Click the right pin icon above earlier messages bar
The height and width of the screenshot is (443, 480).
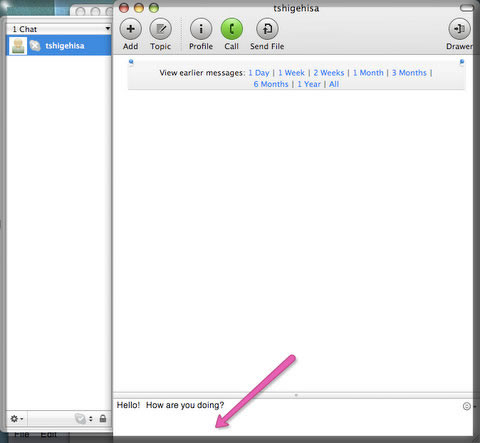pos(462,62)
